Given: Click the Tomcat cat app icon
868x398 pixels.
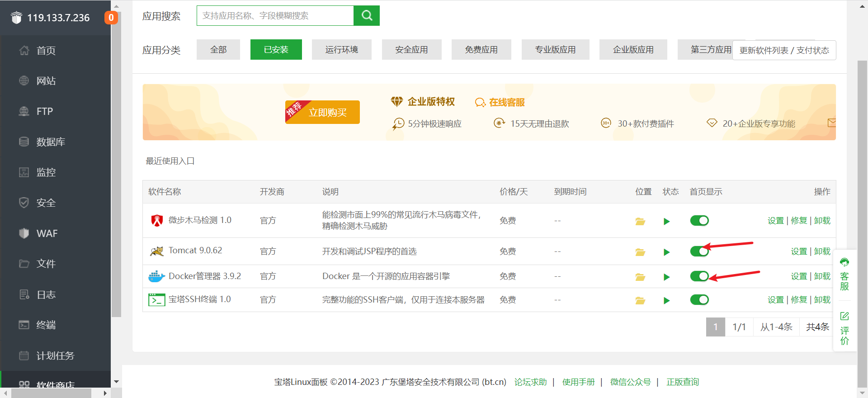Looking at the screenshot, I should (x=157, y=251).
